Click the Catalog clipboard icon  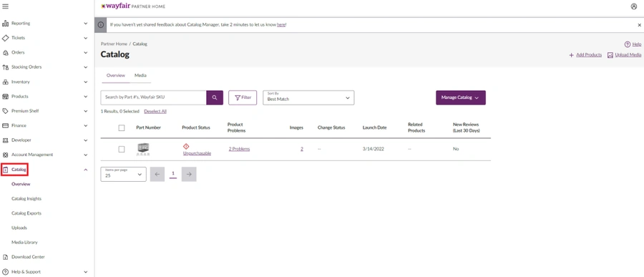5,170
